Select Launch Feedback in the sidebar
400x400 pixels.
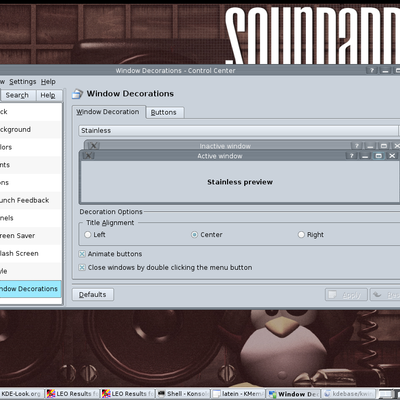(x=30, y=200)
